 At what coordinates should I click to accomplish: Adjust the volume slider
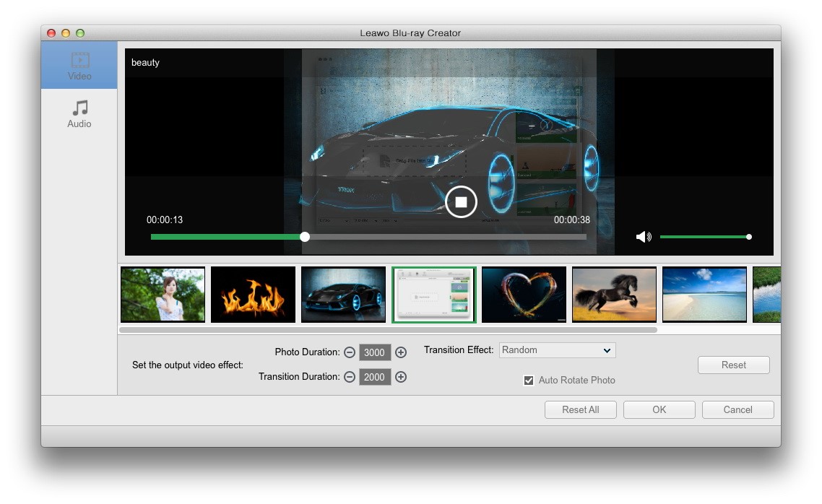point(748,236)
